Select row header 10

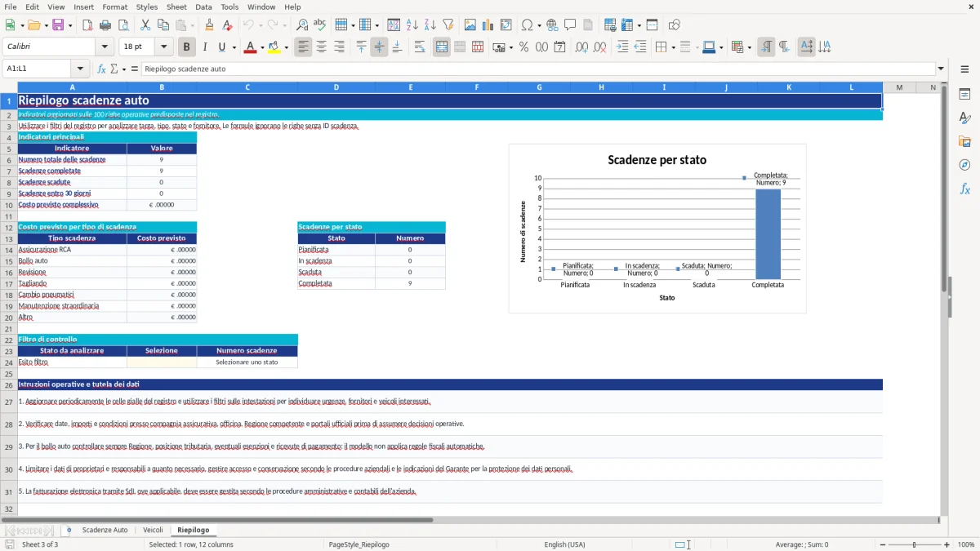point(8,205)
